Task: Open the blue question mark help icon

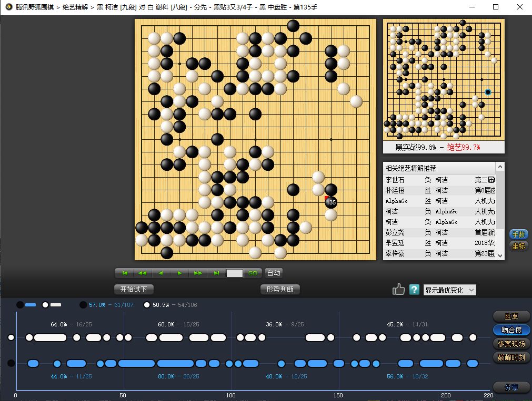Action: click(414, 290)
